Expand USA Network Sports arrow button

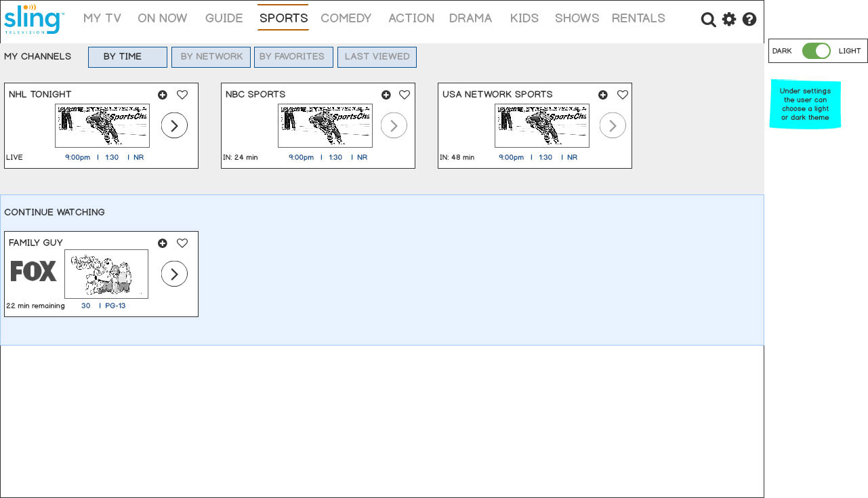(613, 125)
